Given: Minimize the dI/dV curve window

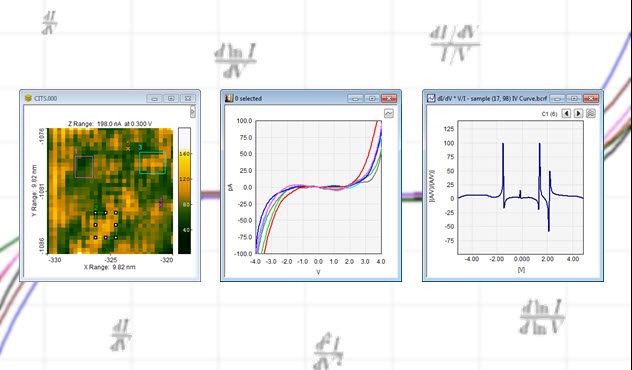Looking at the screenshot, I should click(x=557, y=98).
